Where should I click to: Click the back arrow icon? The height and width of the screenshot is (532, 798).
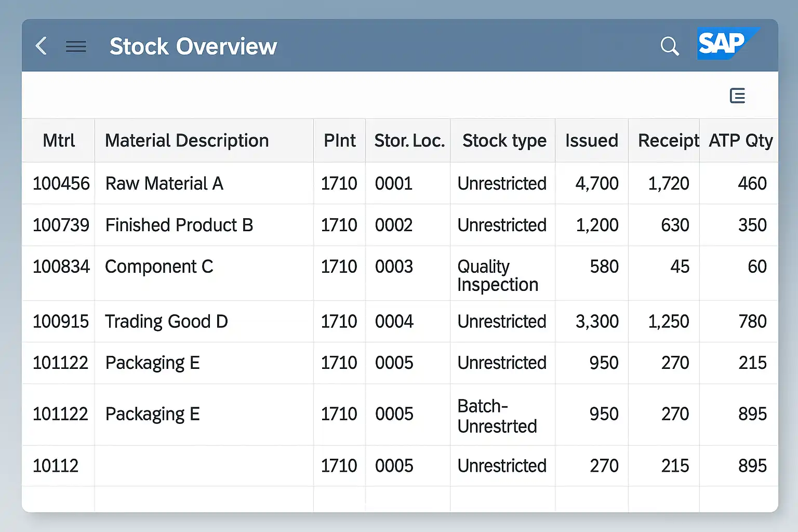[x=42, y=46]
